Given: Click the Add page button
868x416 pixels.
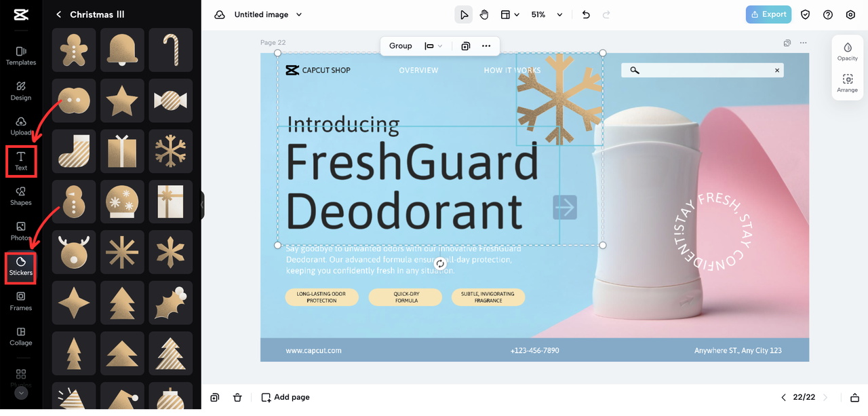Looking at the screenshot, I should (285, 397).
